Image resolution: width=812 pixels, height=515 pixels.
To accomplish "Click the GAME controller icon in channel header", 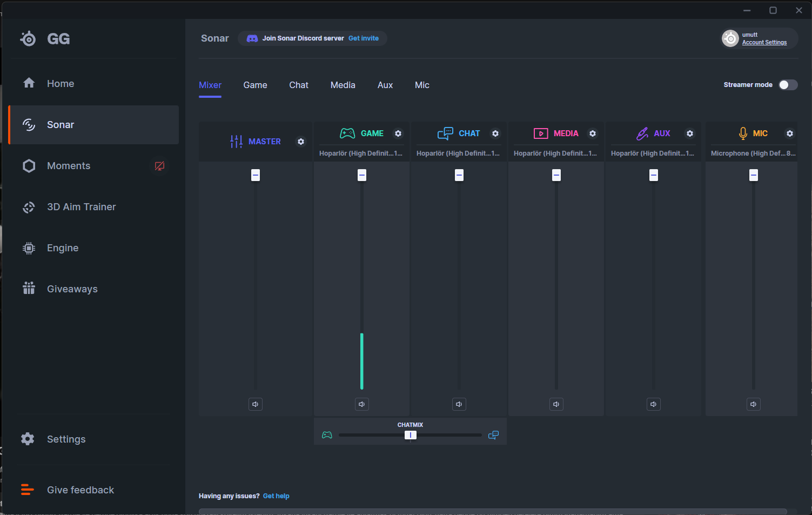I will click(347, 133).
